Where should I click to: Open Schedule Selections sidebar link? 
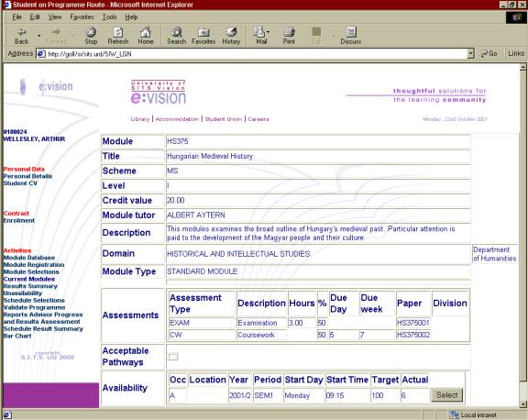click(34, 300)
